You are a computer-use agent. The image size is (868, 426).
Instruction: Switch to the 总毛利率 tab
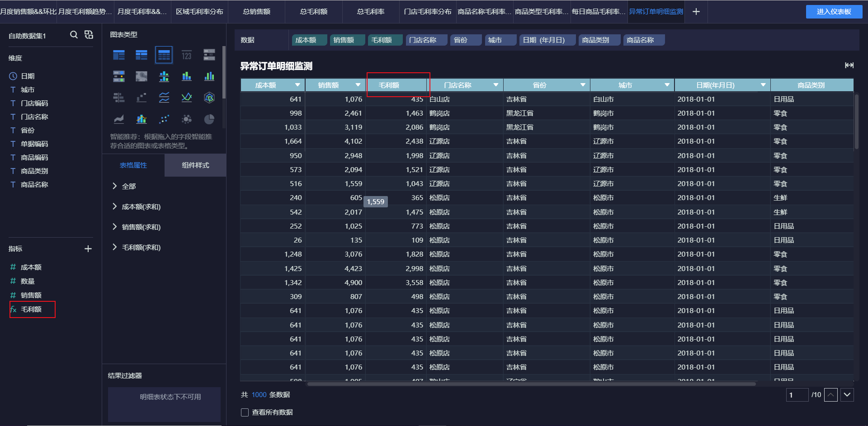(x=371, y=12)
